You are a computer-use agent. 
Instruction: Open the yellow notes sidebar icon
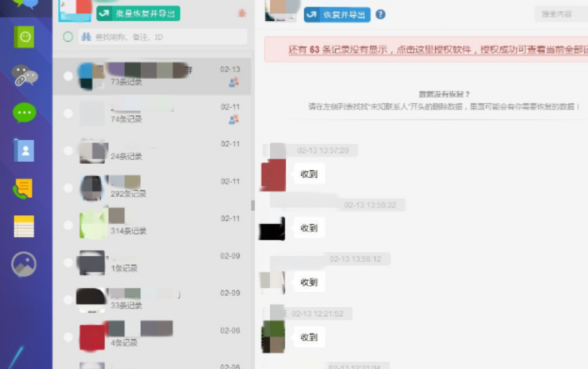(x=24, y=226)
